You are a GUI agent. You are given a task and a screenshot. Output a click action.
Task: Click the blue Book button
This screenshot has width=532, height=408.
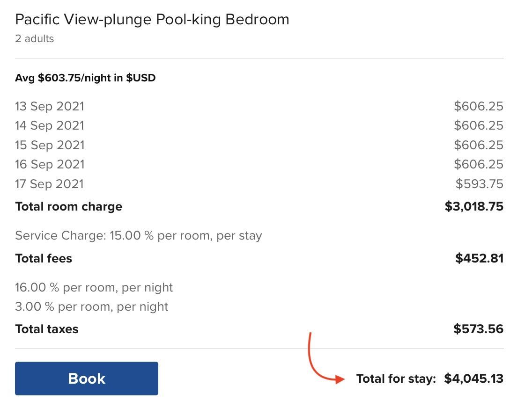coord(87,378)
